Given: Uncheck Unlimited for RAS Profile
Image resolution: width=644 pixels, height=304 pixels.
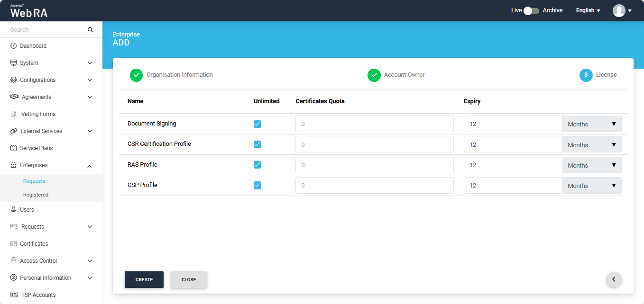Looking at the screenshot, I should [258, 165].
